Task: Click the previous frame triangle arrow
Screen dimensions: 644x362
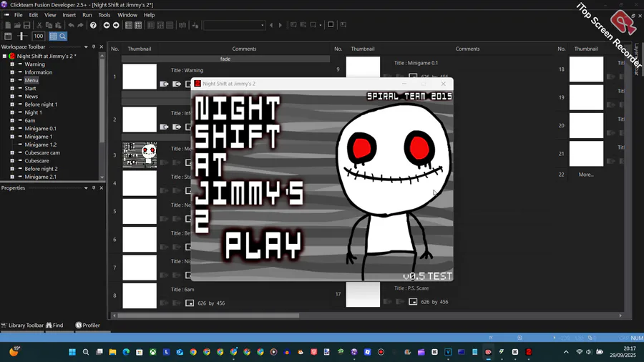Action: click(271, 25)
